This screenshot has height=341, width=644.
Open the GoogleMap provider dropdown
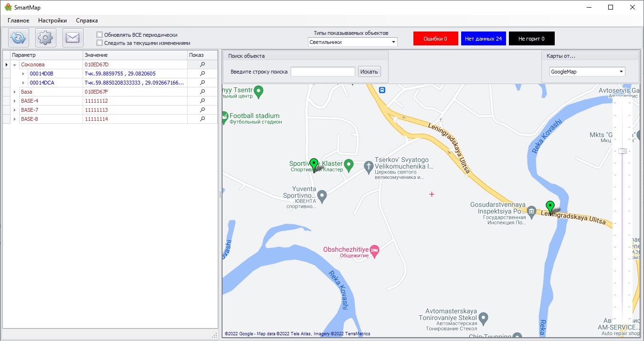(587, 72)
